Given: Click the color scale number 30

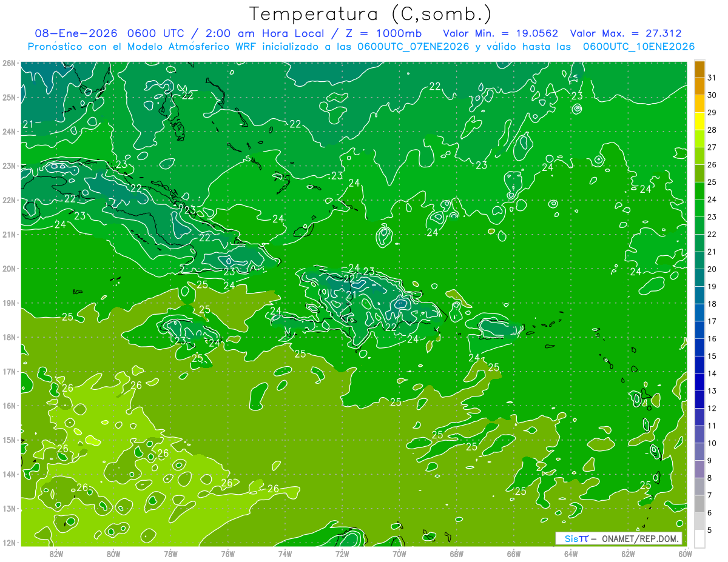Looking at the screenshot, I should (712, 95).
